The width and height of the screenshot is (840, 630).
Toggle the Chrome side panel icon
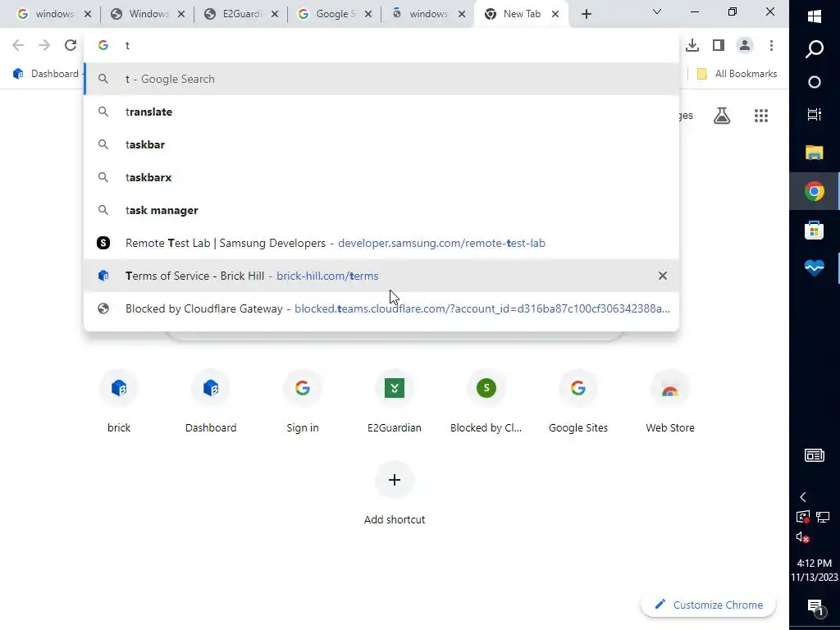click(719, 46)
